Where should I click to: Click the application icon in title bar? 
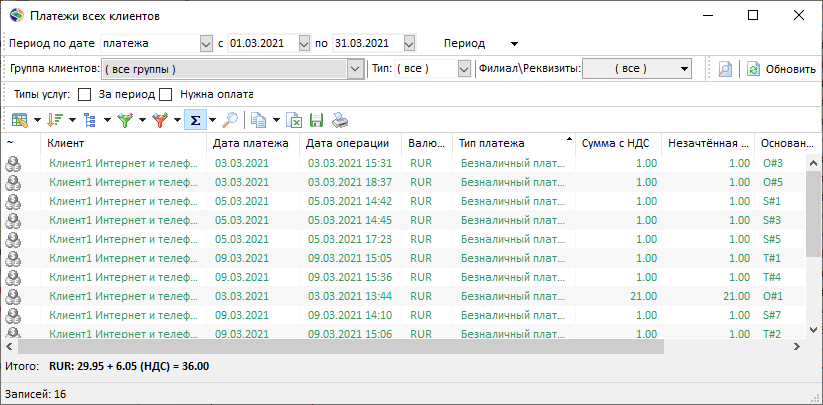point(16,16)
